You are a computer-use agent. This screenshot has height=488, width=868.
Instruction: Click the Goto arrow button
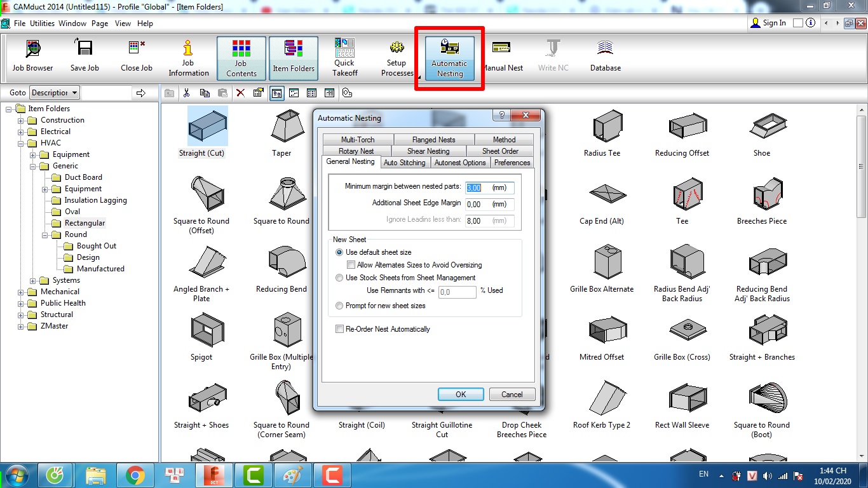(141, 93)
